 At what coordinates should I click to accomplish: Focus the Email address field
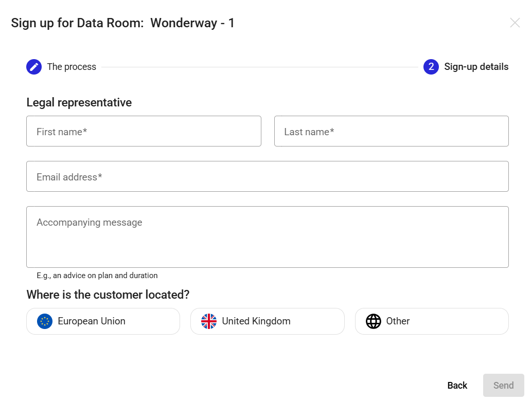click(x=268, y=176)
